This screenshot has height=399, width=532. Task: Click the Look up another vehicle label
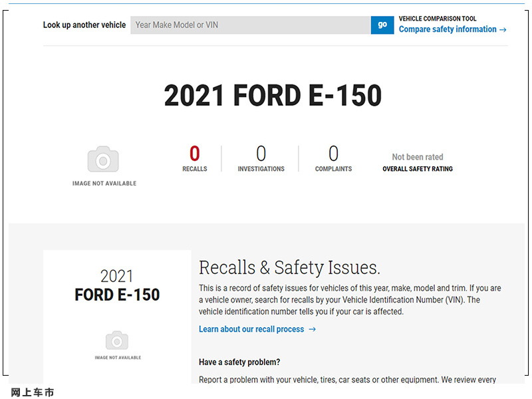coord(84,25)
